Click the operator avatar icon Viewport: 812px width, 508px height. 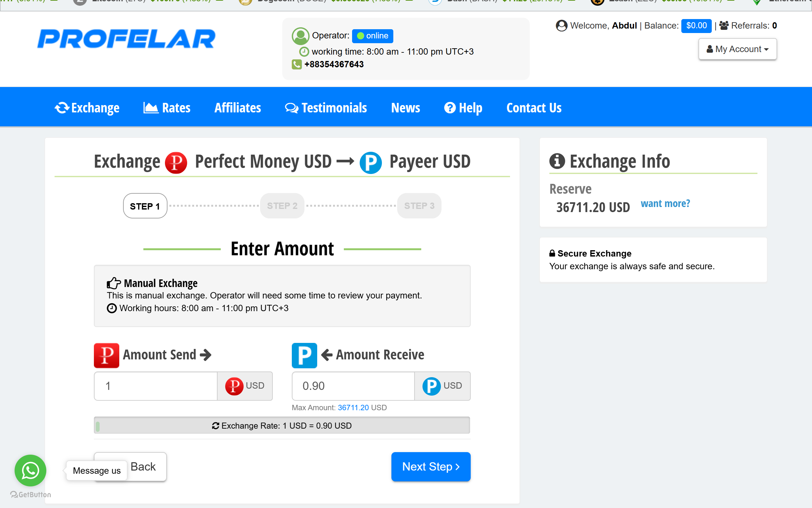pyautogui.click(x=300, y=36)
